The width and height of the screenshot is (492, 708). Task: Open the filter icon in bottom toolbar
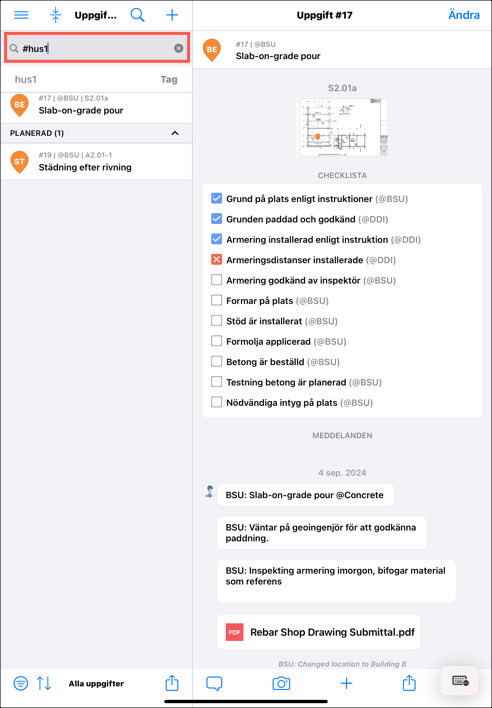[20, 683]
